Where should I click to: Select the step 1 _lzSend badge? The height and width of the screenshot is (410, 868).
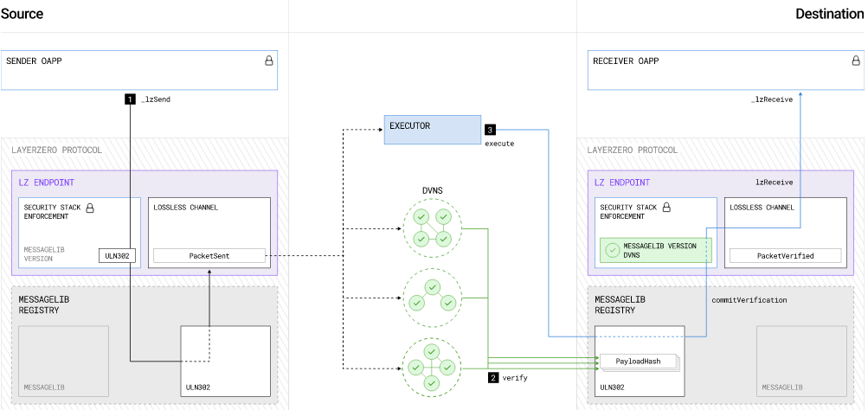point(130,99)
